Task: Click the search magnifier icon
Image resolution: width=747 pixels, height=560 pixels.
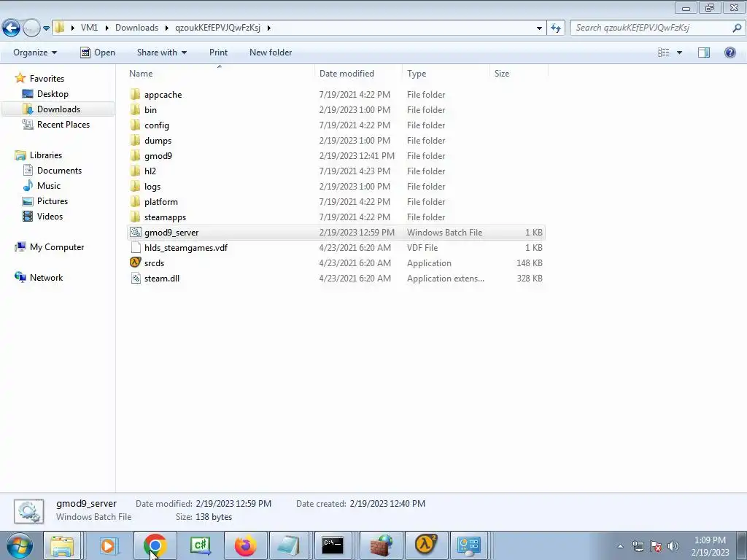Action: coord(737,28)
